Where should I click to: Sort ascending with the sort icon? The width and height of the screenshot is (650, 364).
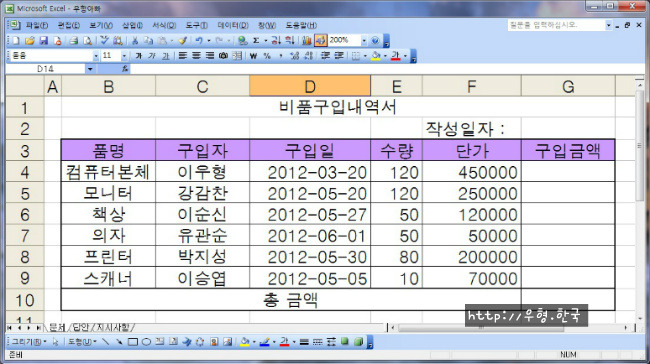coord(276,41)
